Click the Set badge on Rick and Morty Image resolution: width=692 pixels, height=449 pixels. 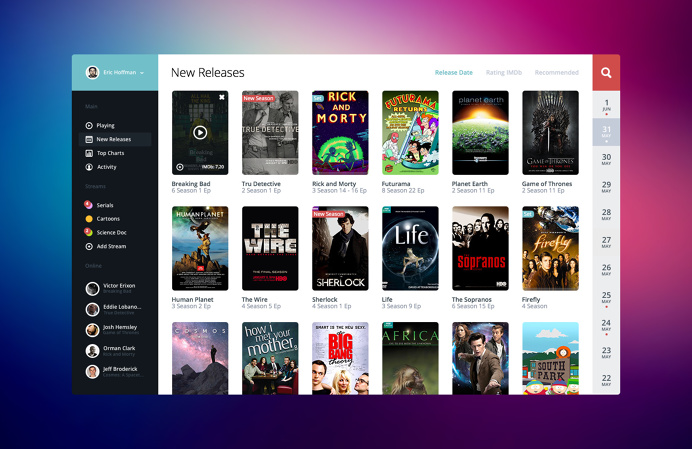(318, 98)
